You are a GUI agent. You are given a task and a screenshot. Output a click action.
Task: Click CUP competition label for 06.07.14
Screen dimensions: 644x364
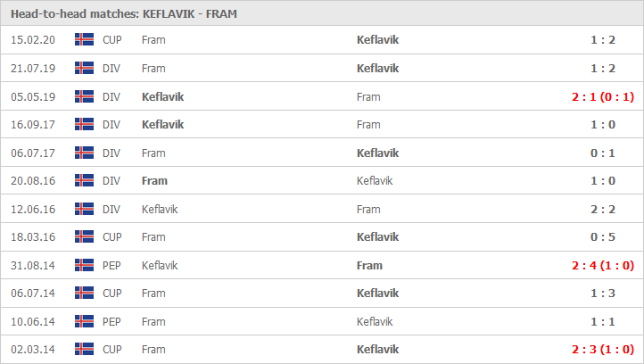(112, 294)
